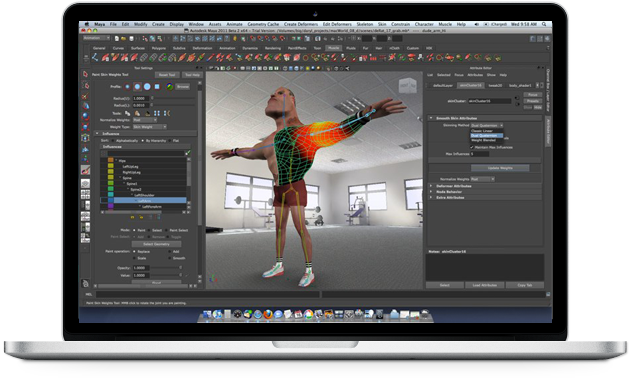632x378 pixels.
Task: Click the Copy Tab button
Action: click(x=524, y=285)
